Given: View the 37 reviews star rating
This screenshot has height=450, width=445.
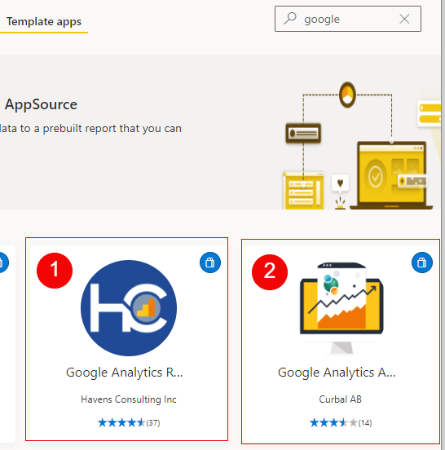Looking at the screenshot, I should click(129, 423).
